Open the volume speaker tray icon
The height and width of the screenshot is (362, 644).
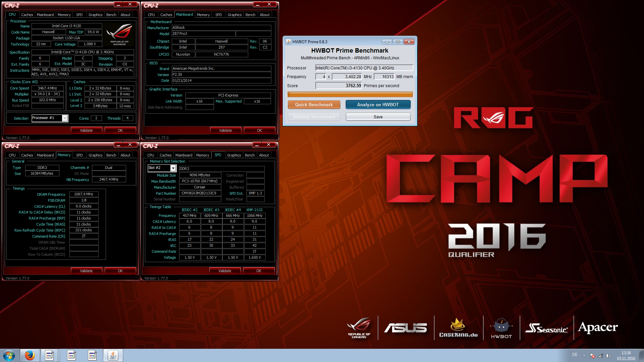pos(608,356)
